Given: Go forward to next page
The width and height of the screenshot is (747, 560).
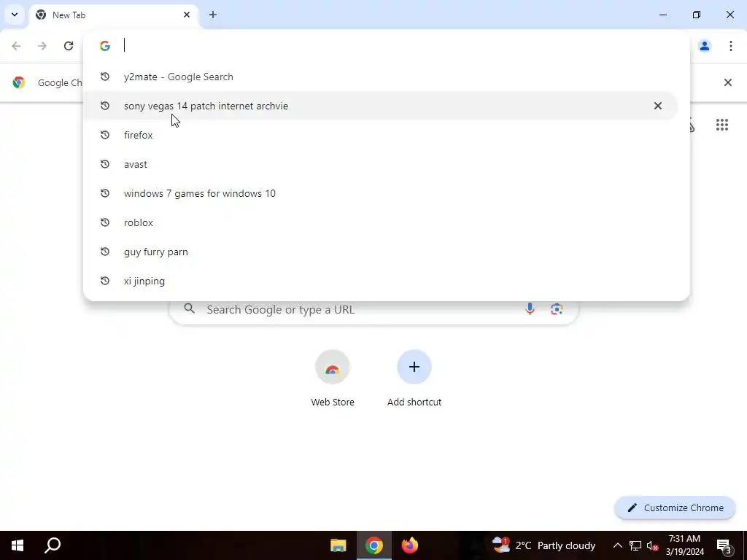Looking at the screenshot, I should pos(42,46).
